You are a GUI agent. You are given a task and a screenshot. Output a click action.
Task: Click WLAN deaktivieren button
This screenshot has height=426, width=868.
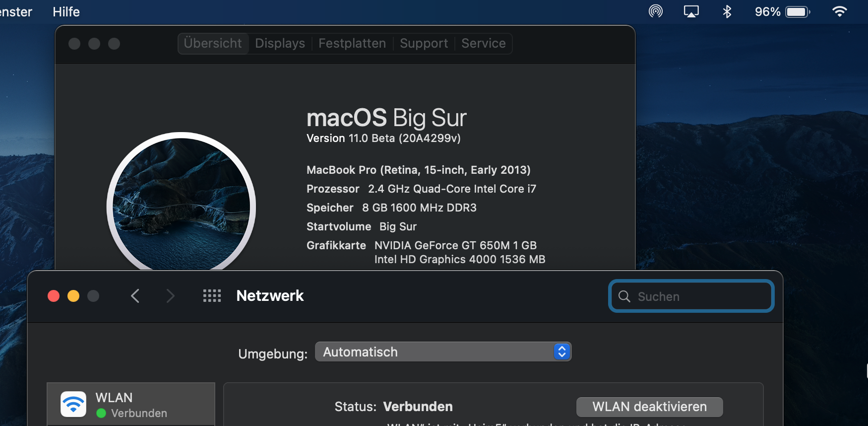tap(649, 407)
